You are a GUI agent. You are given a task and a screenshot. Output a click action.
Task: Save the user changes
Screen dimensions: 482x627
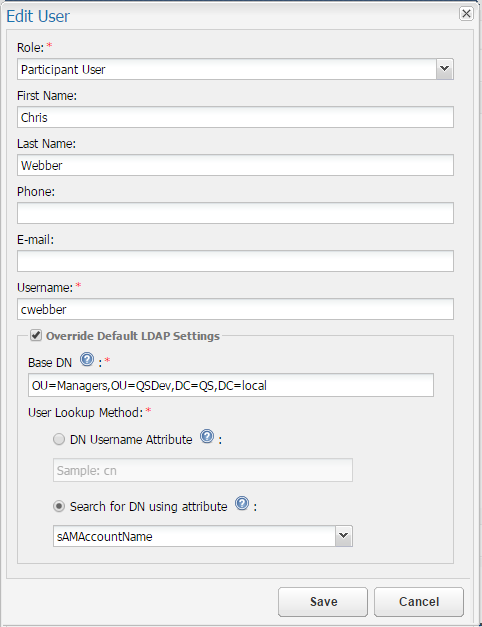pos(323,602)
